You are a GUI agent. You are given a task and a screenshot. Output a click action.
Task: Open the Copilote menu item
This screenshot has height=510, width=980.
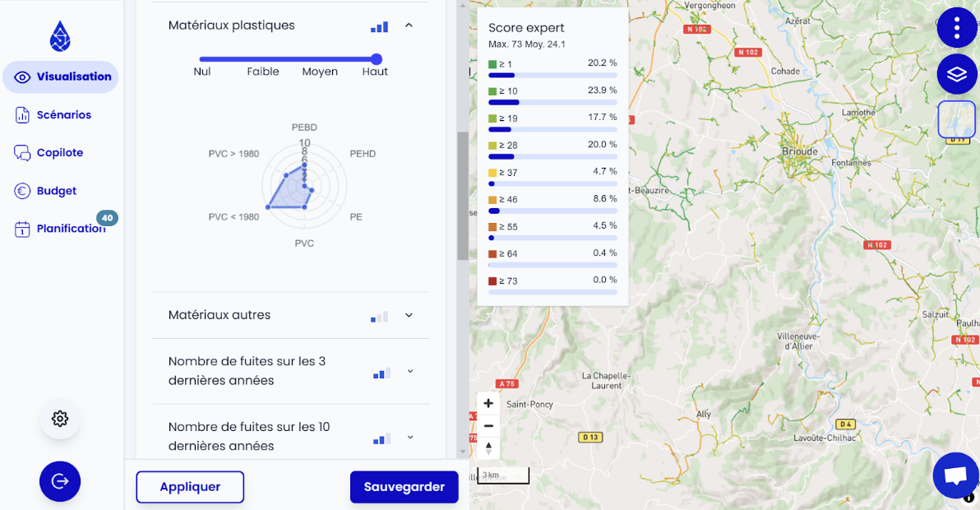59,153
